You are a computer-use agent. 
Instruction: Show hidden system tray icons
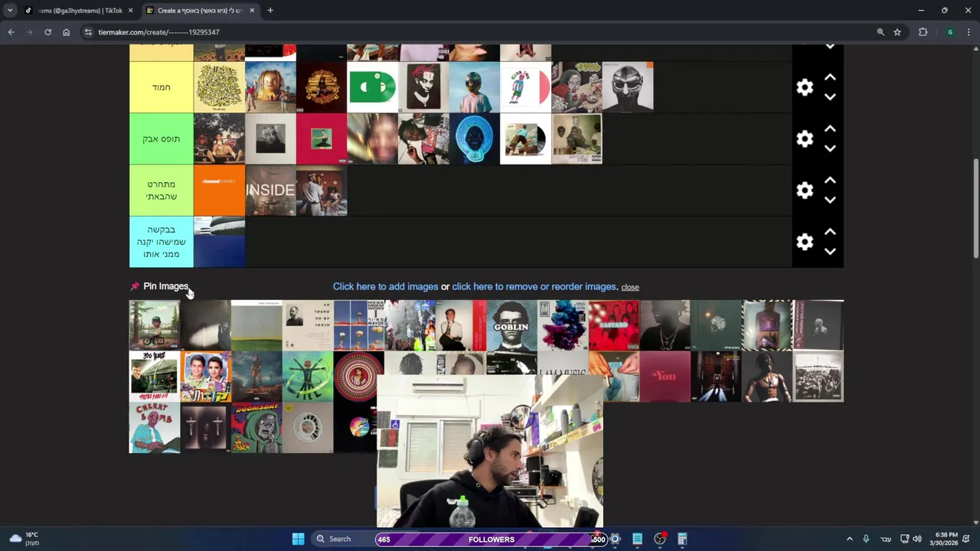coord(849,539)
